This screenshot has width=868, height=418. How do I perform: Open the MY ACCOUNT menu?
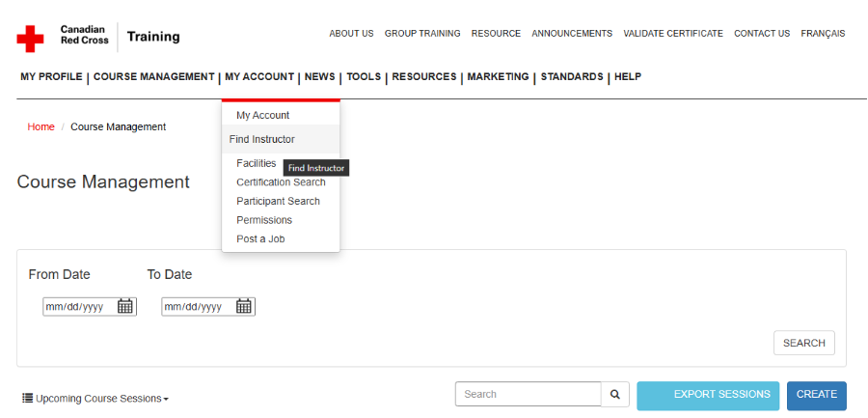pyautogui.click(x=258, y=77)
